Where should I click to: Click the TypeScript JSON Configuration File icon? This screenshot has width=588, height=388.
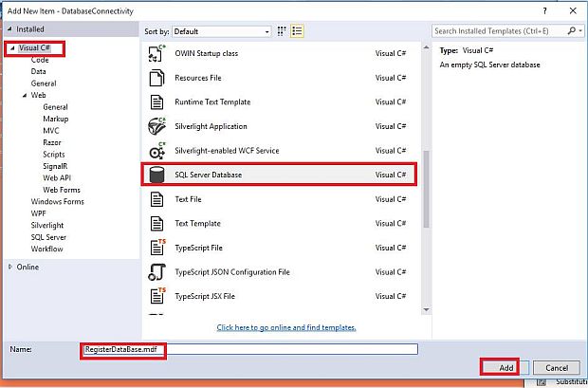click(156, 272)
